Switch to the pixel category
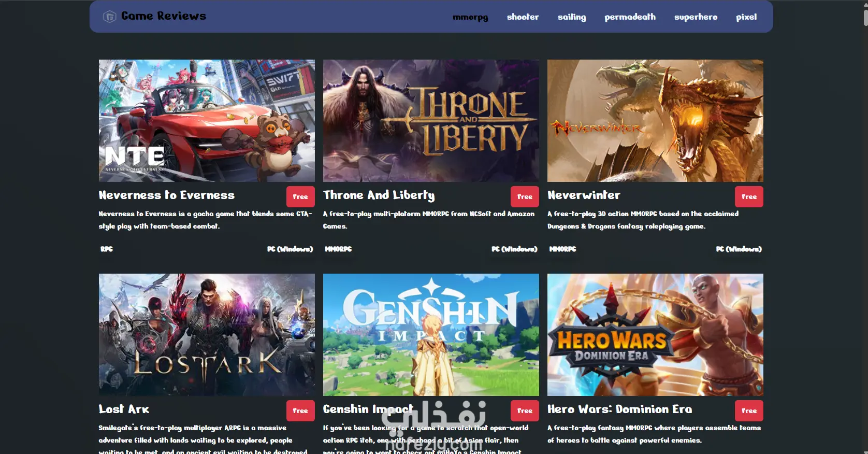This screenshot has width=868, height=454. click(746, 17)
